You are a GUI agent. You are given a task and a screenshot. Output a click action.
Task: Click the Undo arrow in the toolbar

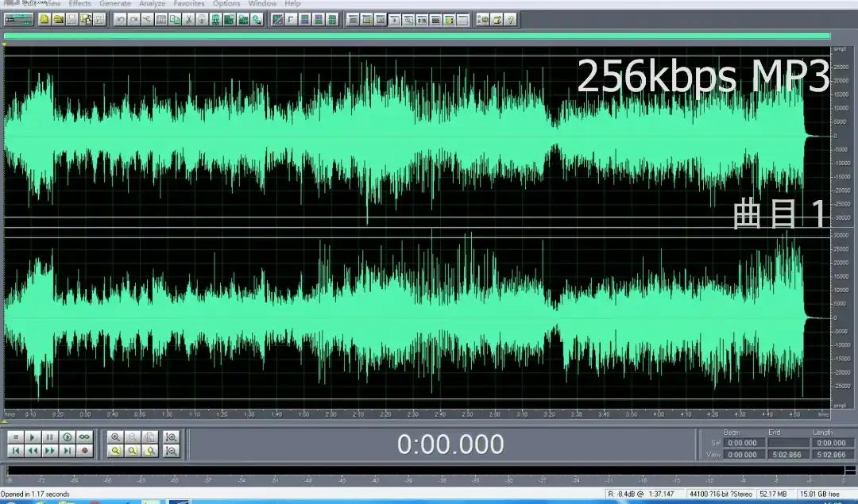120,19
